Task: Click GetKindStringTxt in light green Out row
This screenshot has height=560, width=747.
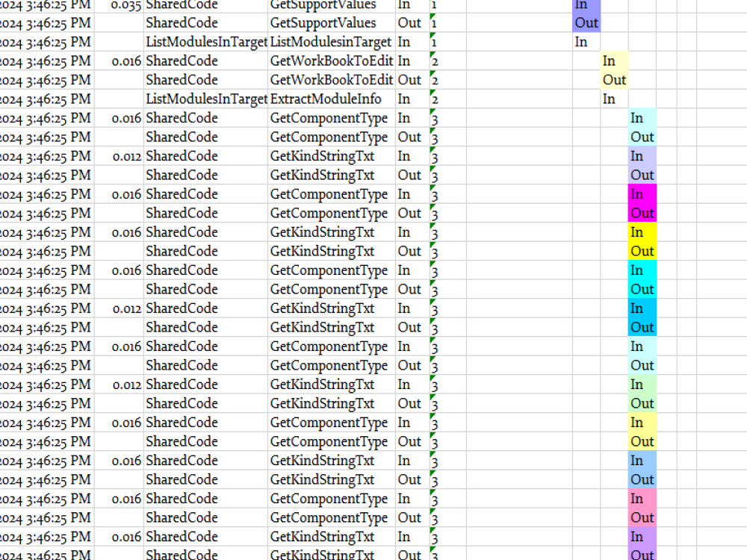Action: [x=332, y=404]
